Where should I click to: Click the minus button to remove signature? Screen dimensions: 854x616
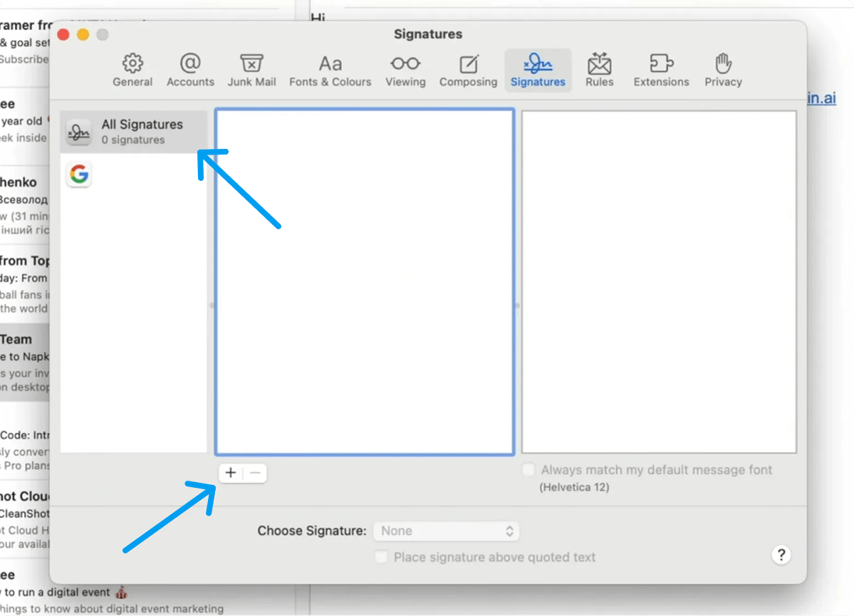point(255,473)
